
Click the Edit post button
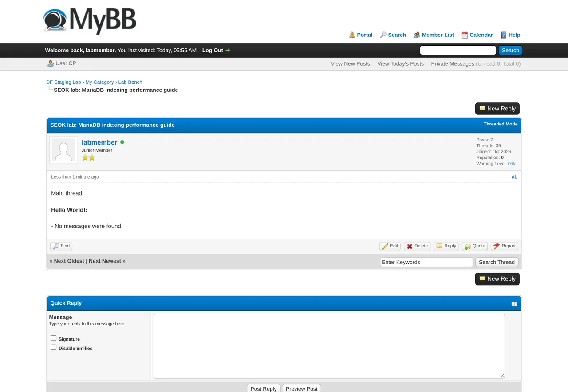tap(390, 246)
